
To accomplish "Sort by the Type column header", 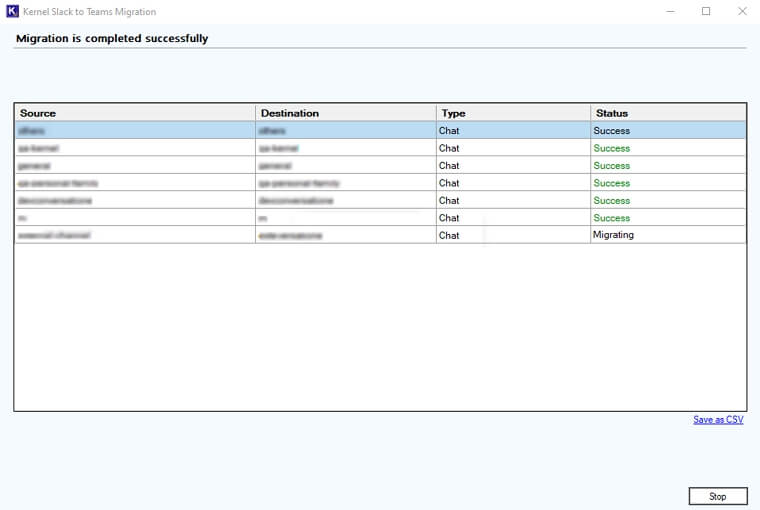I will click(513, 113).
